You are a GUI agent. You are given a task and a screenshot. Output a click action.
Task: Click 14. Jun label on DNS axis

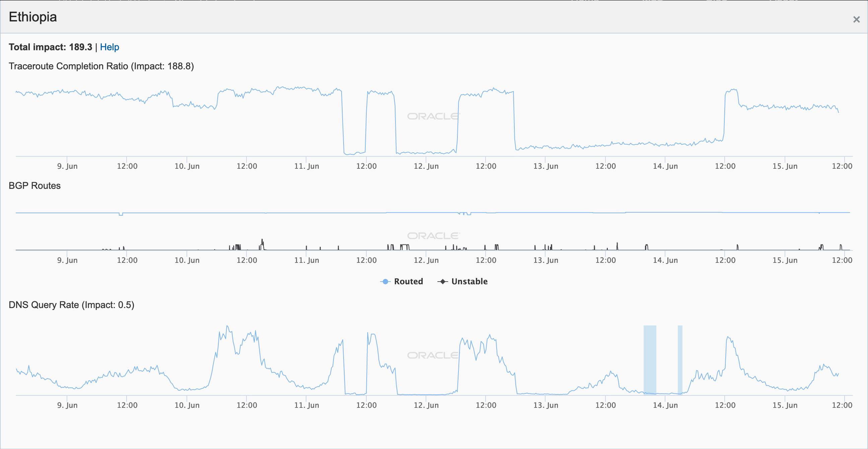[665, 405]
